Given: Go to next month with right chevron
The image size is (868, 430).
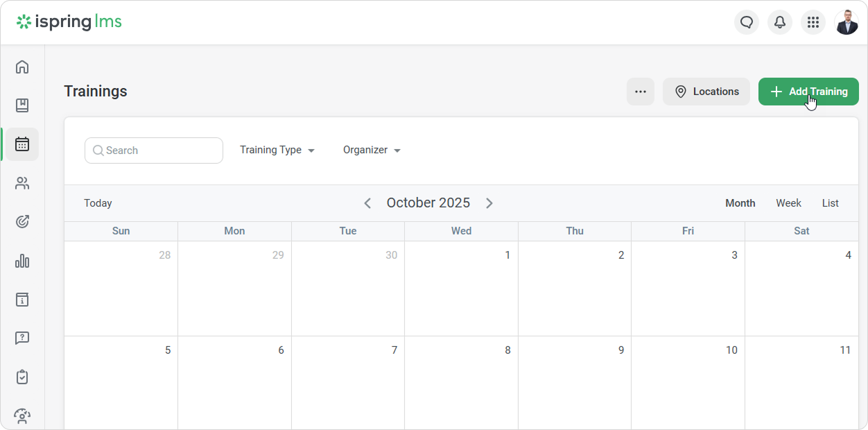Looking at the screenshot, I should tap(489, 203).
